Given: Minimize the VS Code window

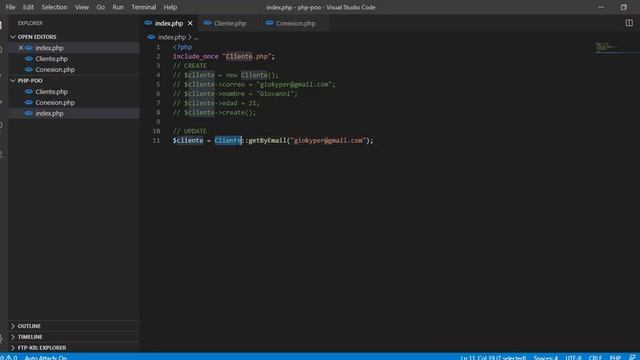Looking at the screenshot, I should click(601, 7).
